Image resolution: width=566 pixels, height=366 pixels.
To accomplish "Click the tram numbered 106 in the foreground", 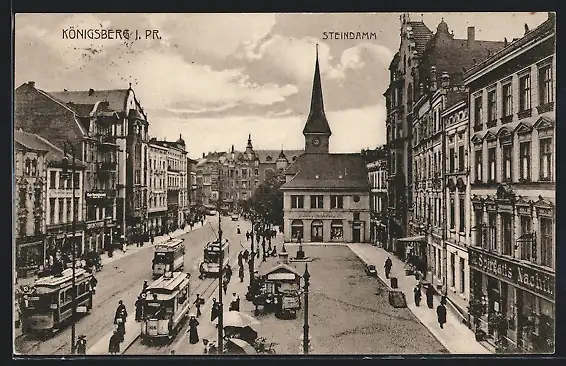I will pyautogui.click(x=165, y=306).
